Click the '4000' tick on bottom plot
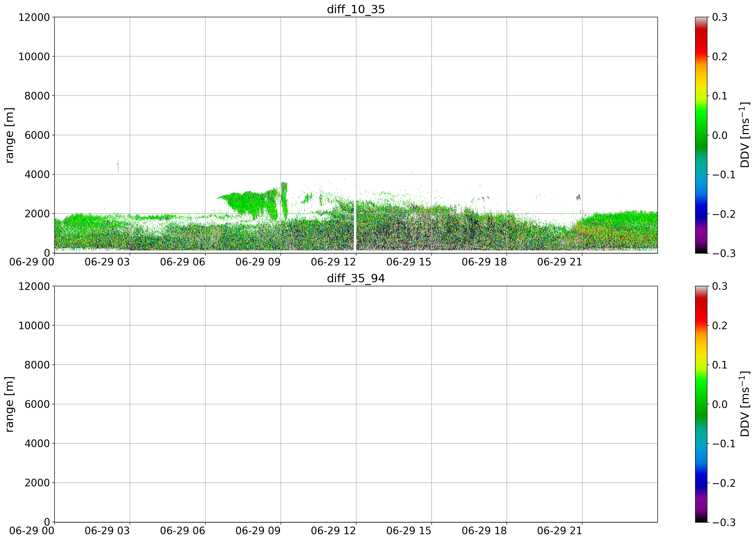The image size is (756, 541). (x=37, y=443)
